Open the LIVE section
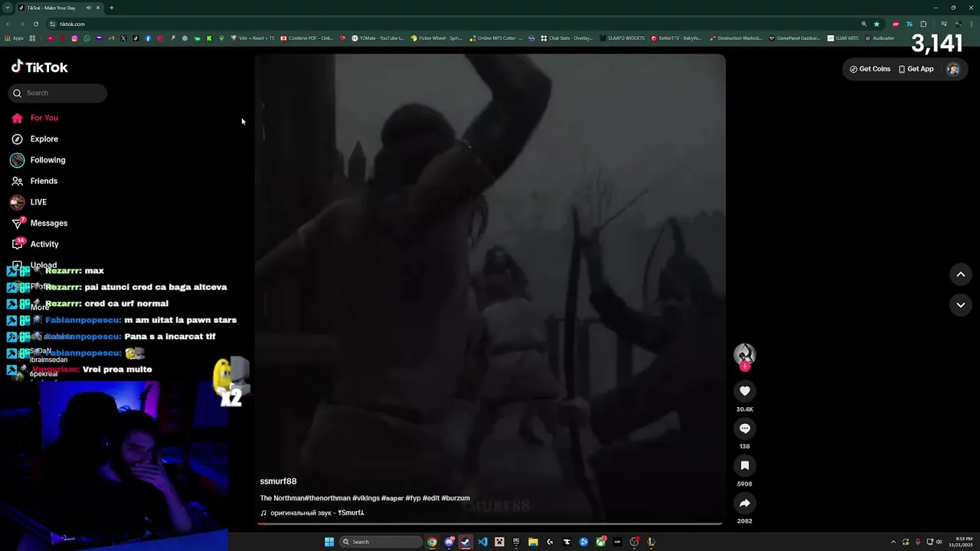 (x=29, y=202)
